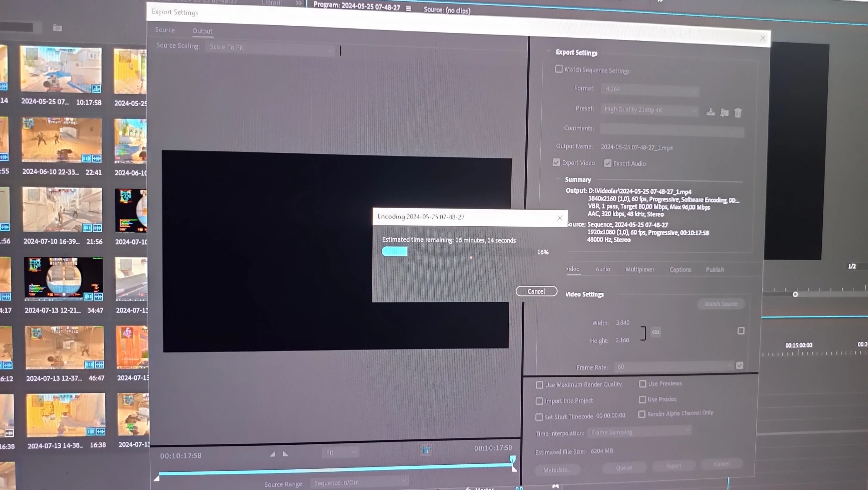
Task: Open the Preset dropdown High Quality 2160p 4K
Action: coord(649,110)
